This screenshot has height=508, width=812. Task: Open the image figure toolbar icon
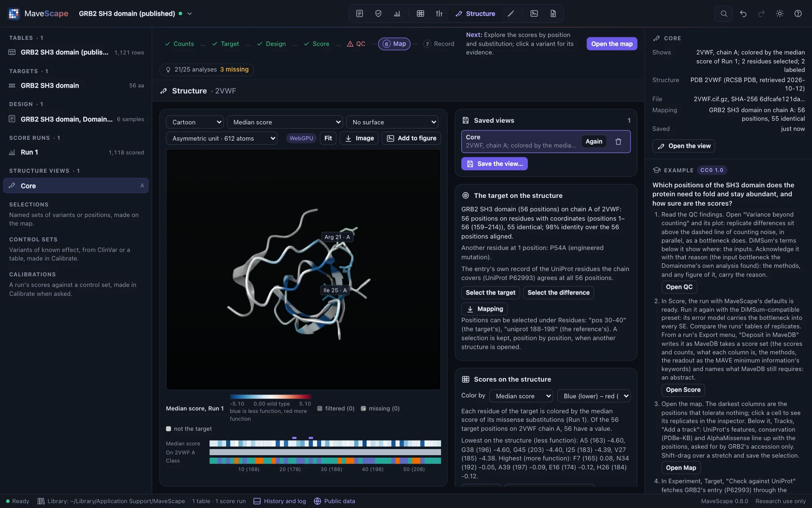click(x=534, y=13)
